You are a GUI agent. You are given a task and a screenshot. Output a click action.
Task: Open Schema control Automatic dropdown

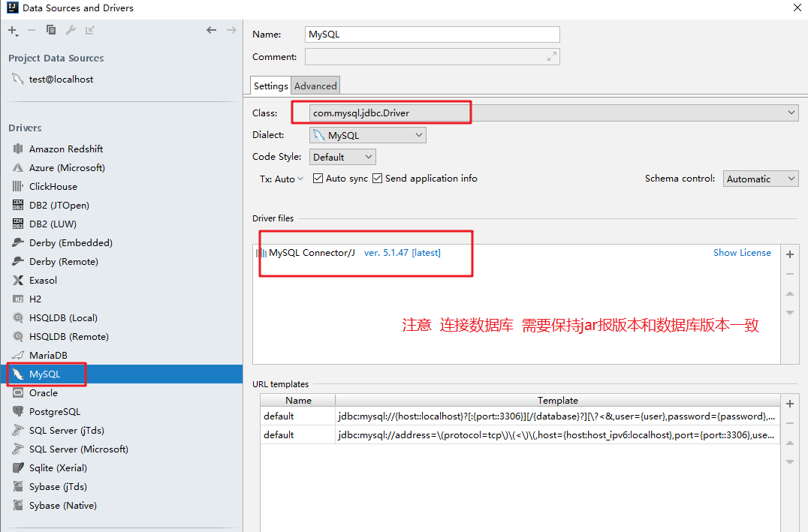click(761, 179)
